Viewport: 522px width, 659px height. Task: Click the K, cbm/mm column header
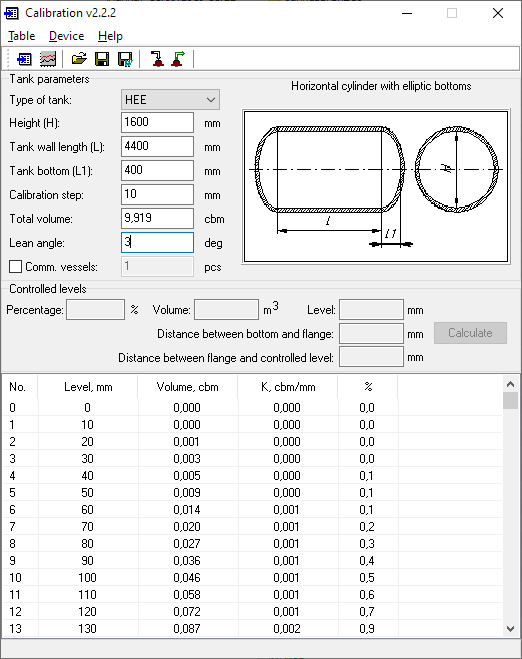287,387
